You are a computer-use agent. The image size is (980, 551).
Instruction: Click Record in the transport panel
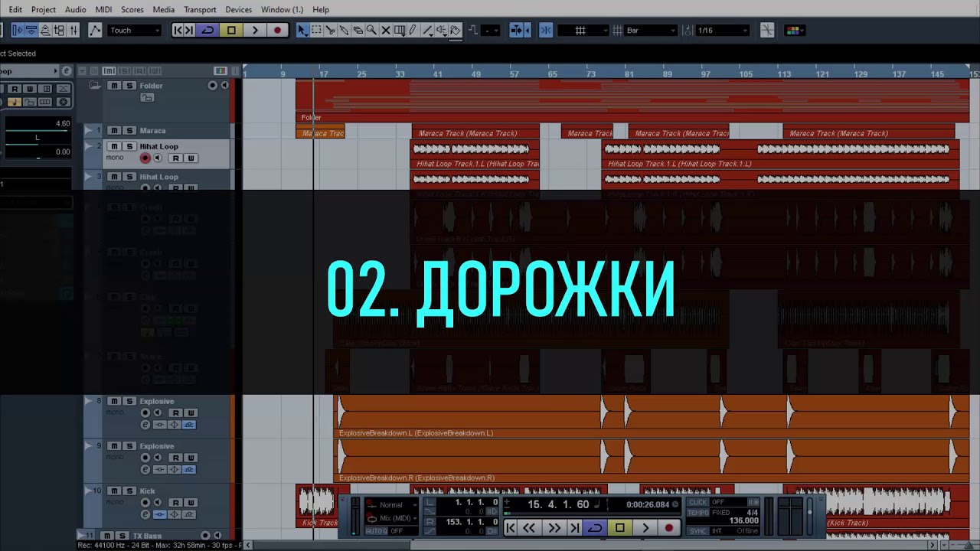(669, 528)
